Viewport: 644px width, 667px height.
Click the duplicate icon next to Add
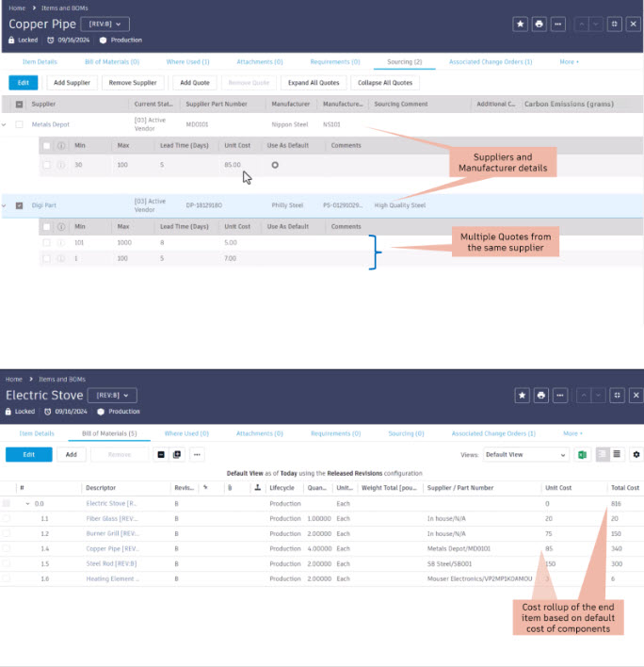[x=177, y=455]
